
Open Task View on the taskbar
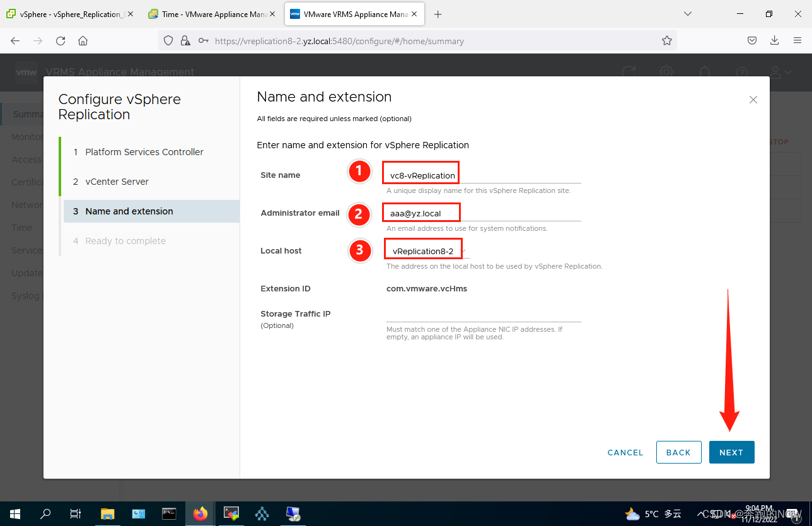click(76, 513)
